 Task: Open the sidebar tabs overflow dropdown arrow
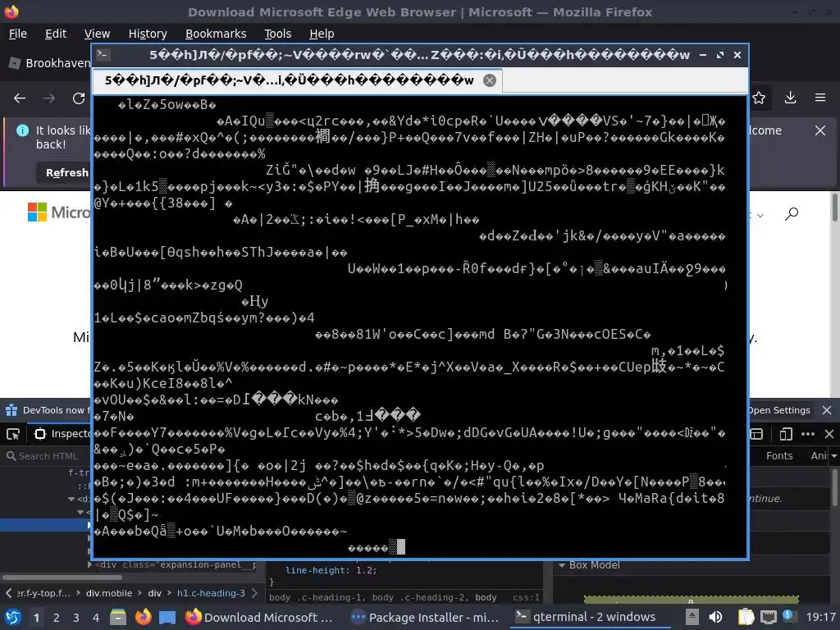833,456
